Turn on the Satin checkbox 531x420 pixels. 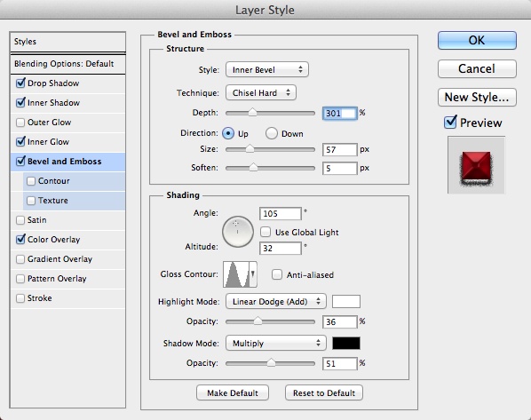pyautogui.click(x=20, y=220)
